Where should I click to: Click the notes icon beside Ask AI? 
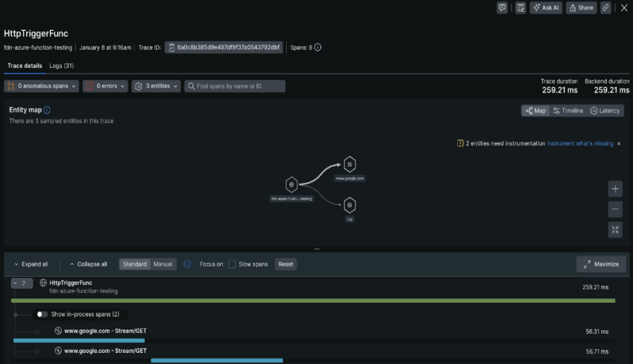(x=520, y=8)
